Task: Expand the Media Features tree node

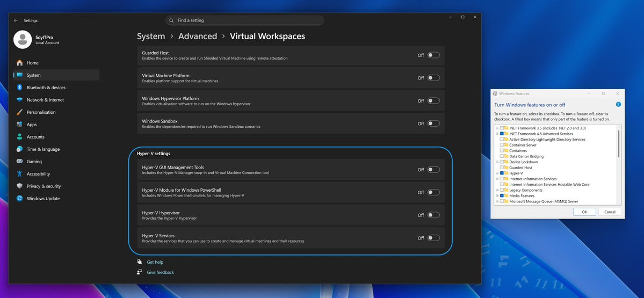Action: click(497, 196)
